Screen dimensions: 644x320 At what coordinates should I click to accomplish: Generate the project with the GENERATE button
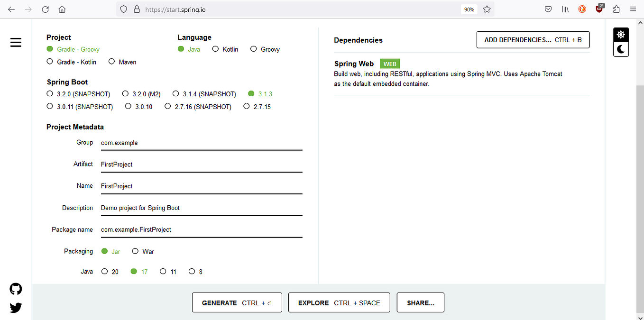(237, 302)
